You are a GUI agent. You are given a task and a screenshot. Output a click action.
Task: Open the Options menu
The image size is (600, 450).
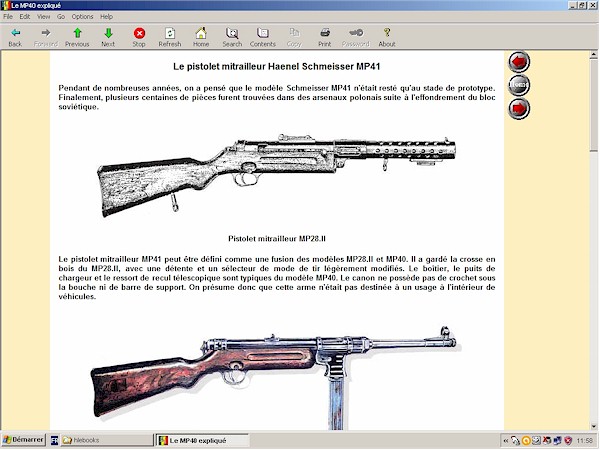[x=82, y=16]
